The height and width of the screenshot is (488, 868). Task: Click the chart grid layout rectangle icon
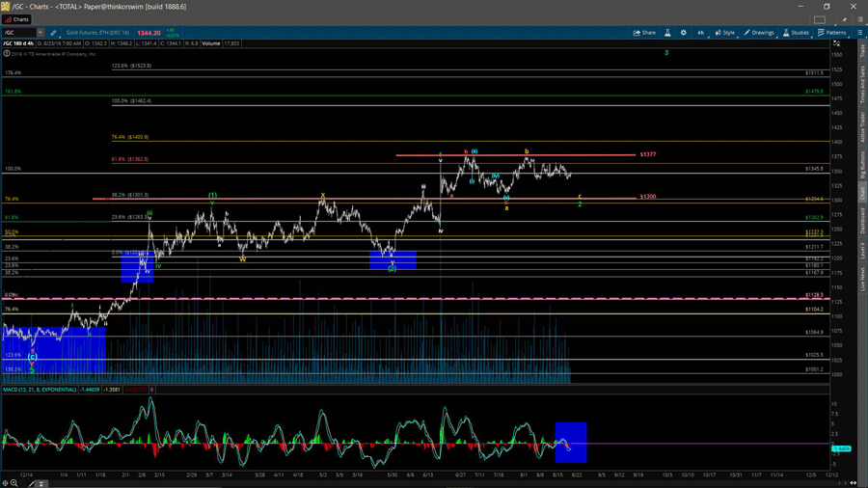pyautogui.click(x=820, y=19)
